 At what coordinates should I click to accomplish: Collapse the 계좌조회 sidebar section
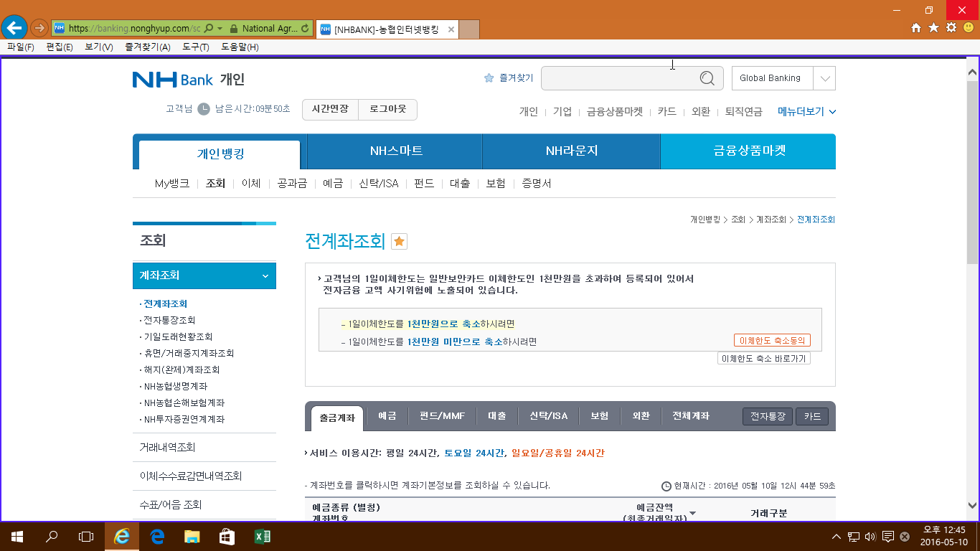[x=204, y=275]
